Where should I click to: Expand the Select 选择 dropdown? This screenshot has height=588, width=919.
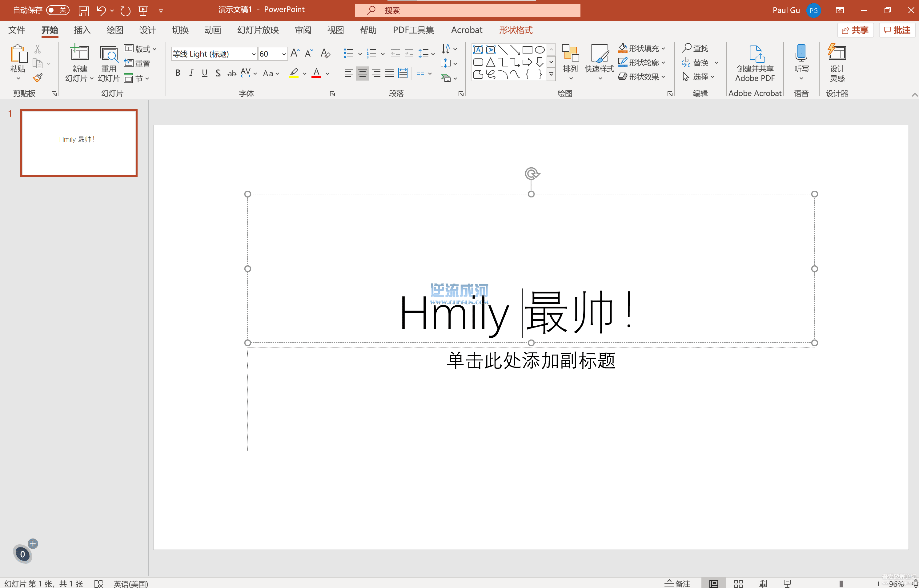click(698, 76)
